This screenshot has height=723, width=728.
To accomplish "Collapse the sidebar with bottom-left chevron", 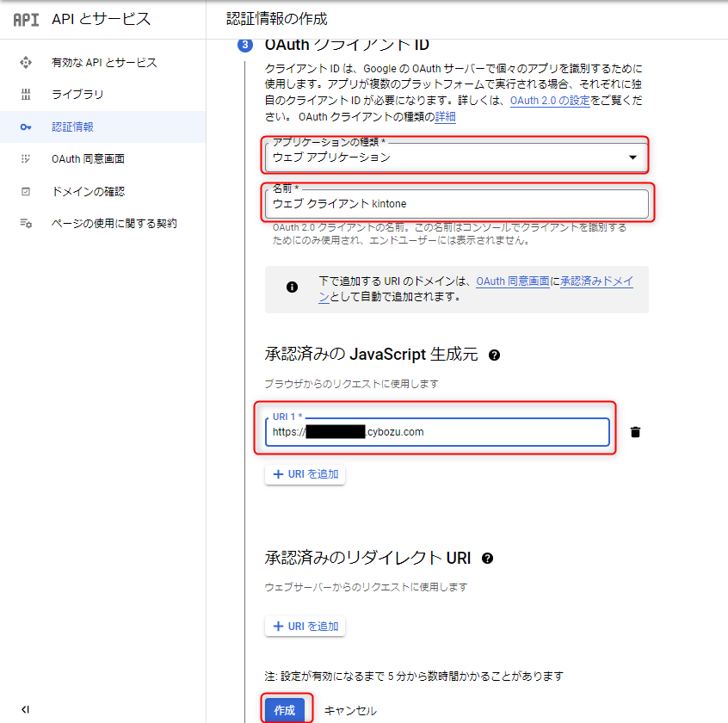I will click(25, 709).
